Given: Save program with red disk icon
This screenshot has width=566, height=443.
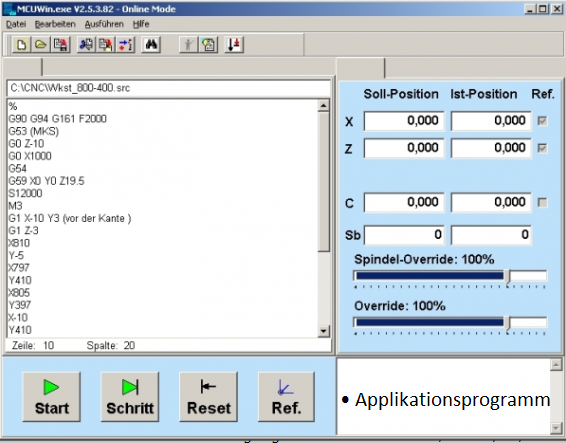Looking at the screenshot, I should tap(60, 45).
